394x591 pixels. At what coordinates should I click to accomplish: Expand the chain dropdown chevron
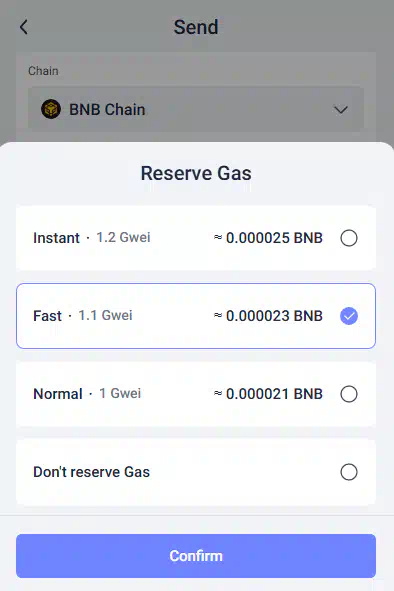[340, 110]
